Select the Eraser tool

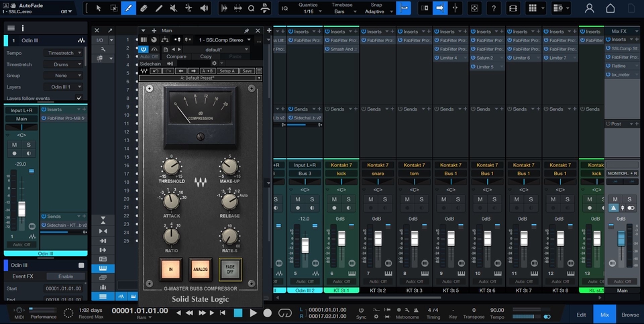pyautogui.click(x=144, y=8)
